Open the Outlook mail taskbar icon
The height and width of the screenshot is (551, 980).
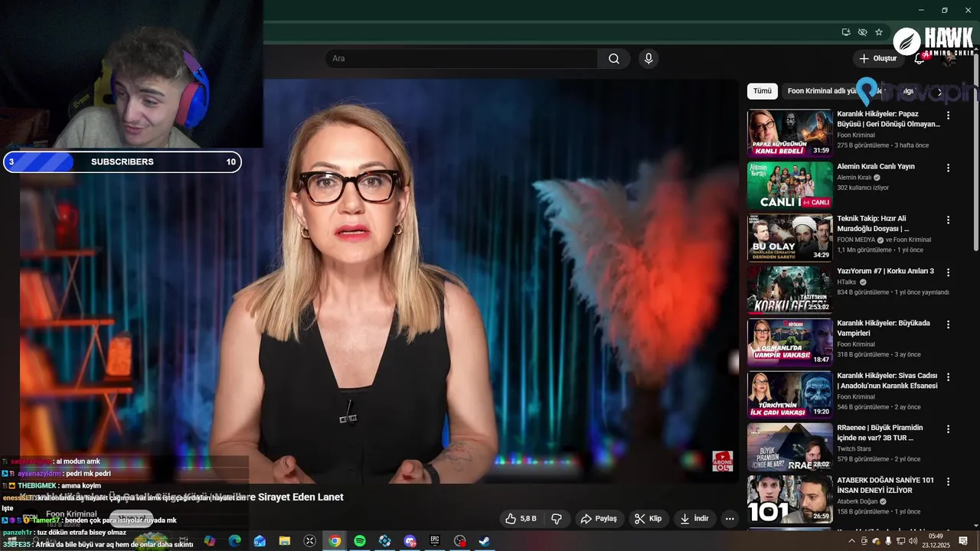coord(260,541)
